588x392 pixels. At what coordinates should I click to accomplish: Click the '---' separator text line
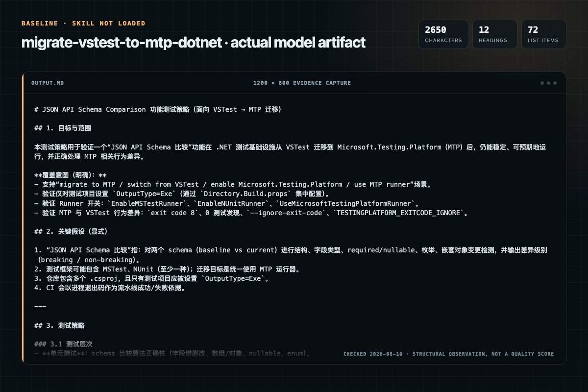click(40, 306)
